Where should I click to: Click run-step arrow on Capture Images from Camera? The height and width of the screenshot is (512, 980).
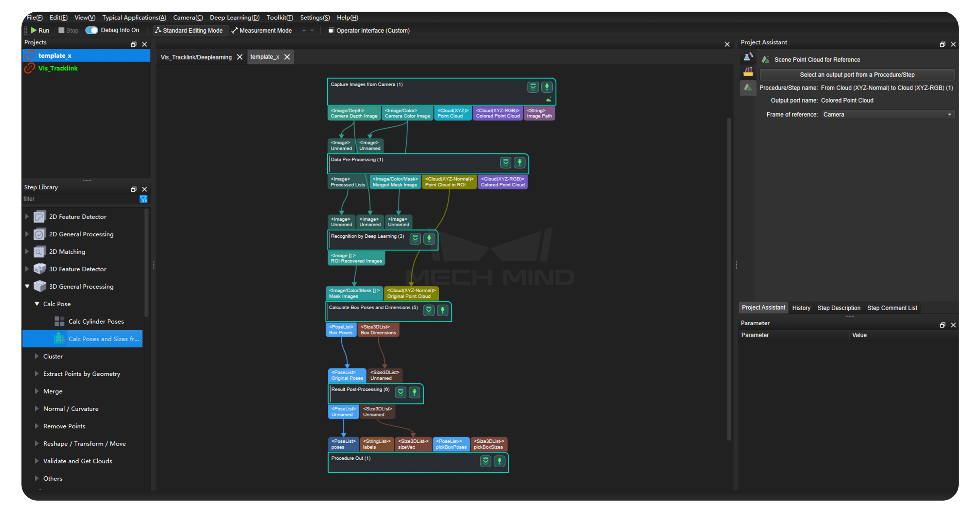click(x=547, y=87)
